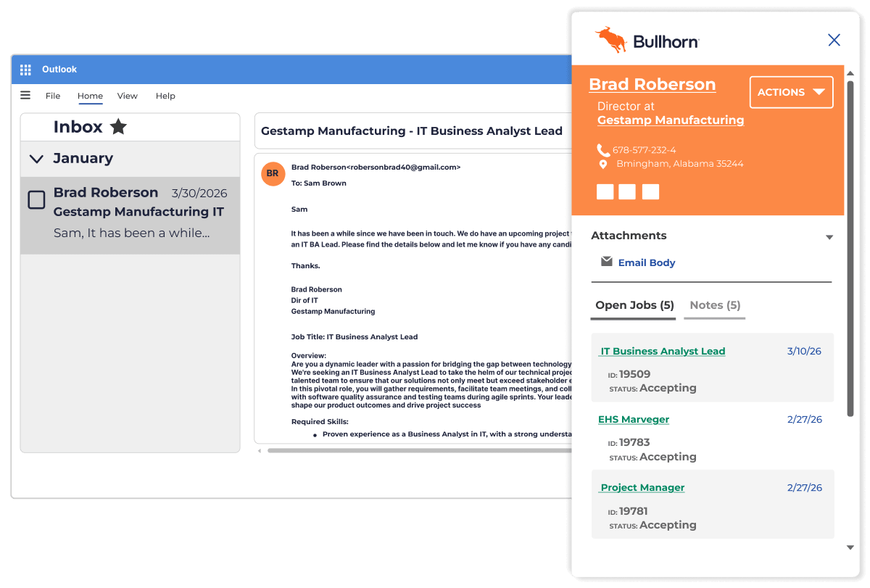The width and height of the screenshot is (870, 588).
Task: Click the phone icon by 678-577-232-4
Action: click(603, 150)
